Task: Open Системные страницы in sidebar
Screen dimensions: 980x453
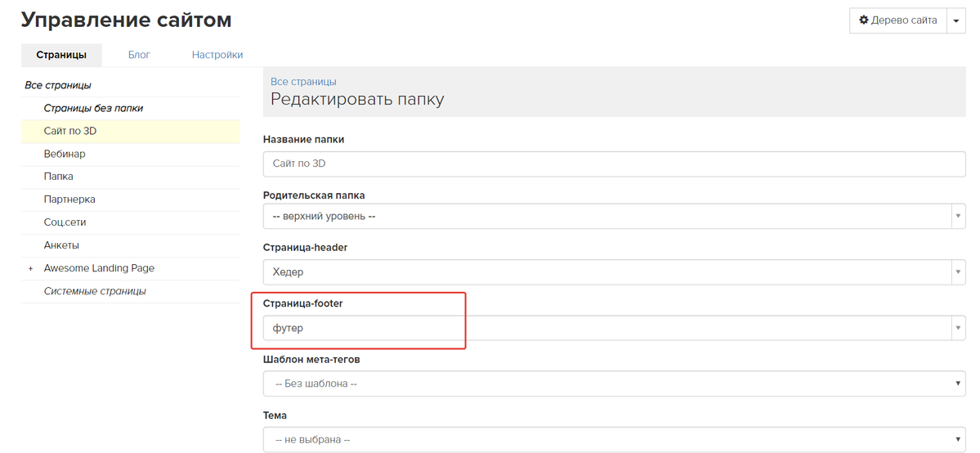Action: [x=131, y=292]
